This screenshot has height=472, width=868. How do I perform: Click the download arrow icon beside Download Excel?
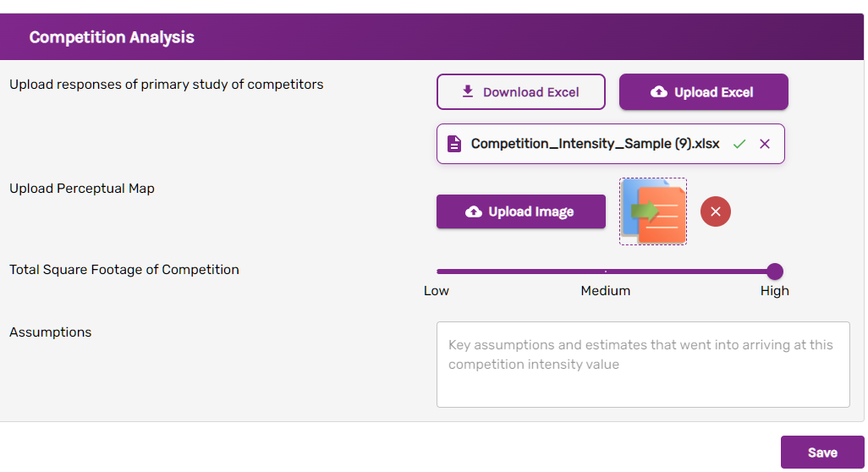pyautogui.click(x=468, y=91)
